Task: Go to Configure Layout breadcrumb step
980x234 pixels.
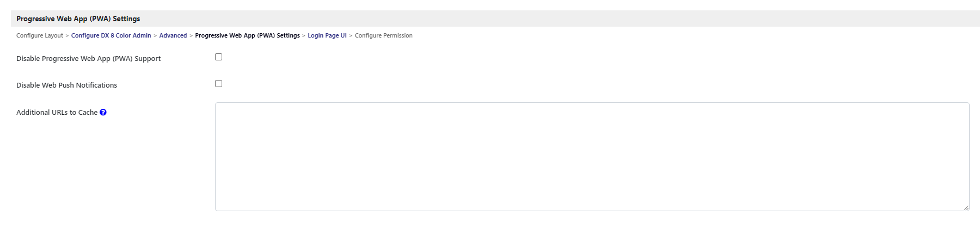Action: coord(40,36)
